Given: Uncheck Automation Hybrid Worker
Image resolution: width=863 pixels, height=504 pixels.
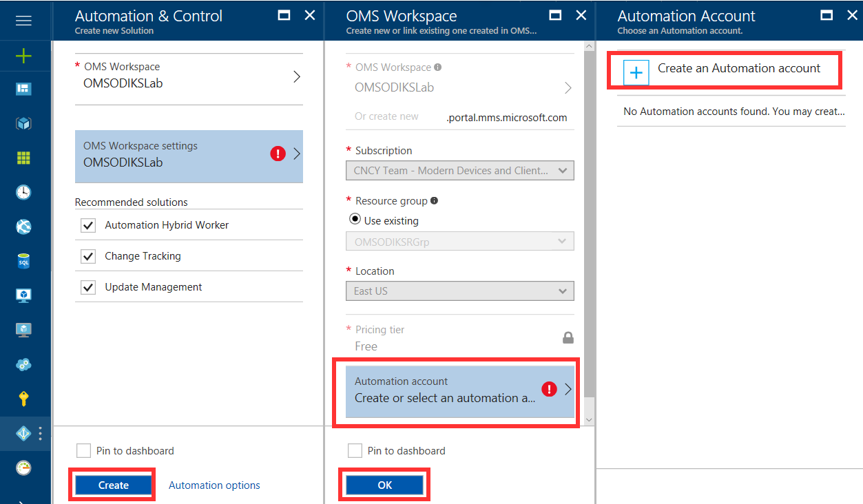Looking at the screenshot, I should click(88, 225).
